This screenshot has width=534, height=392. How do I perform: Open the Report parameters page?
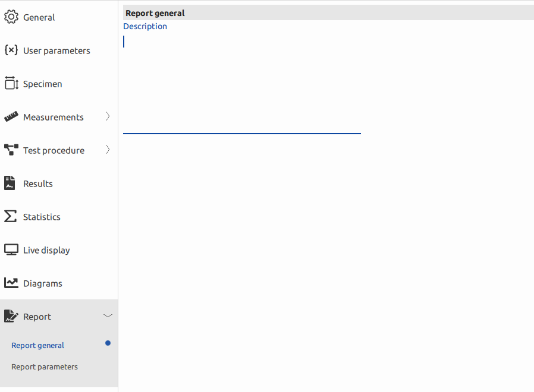click(x=45, y=367)
